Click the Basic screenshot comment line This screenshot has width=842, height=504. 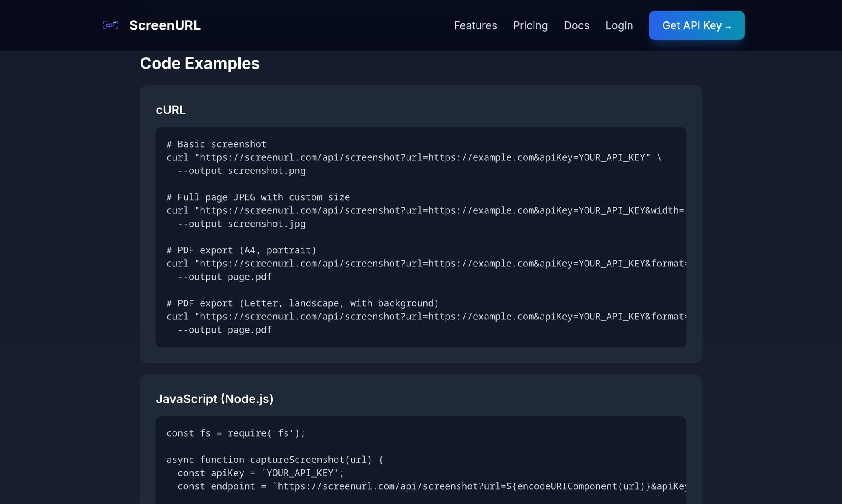click(x=216, y=144)
